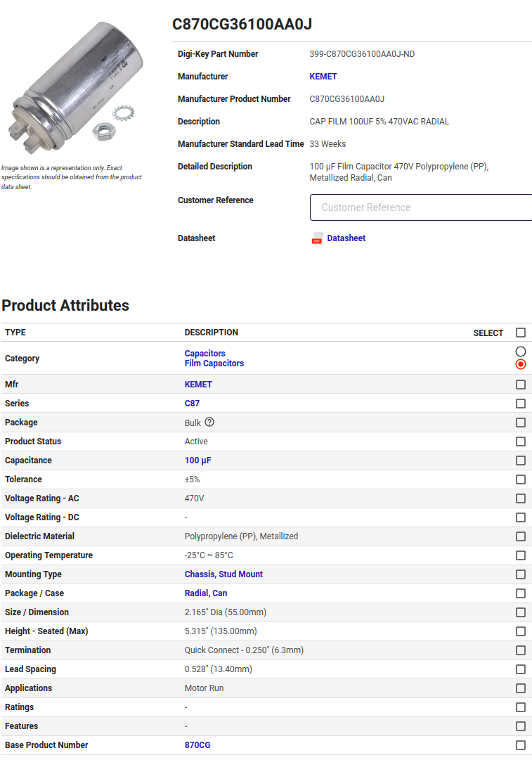Check the Mounting Type row checkbox
Screen dimensions: 532x760
point(521,574)
